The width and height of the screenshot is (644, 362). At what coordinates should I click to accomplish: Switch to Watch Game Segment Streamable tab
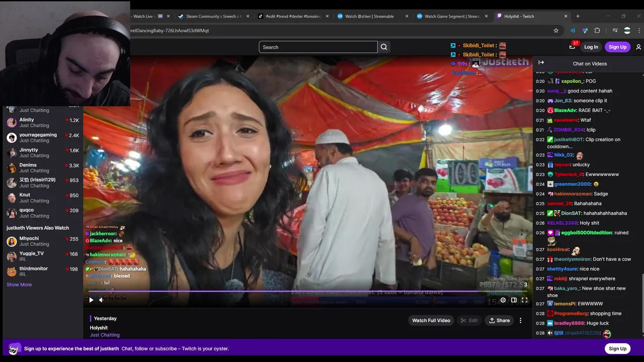tap(451, 16)
